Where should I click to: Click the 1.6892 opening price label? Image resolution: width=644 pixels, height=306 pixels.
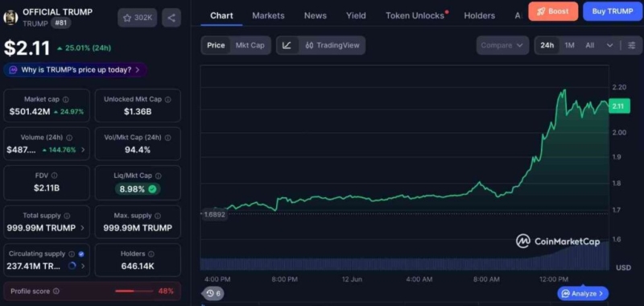pos(214,214)
